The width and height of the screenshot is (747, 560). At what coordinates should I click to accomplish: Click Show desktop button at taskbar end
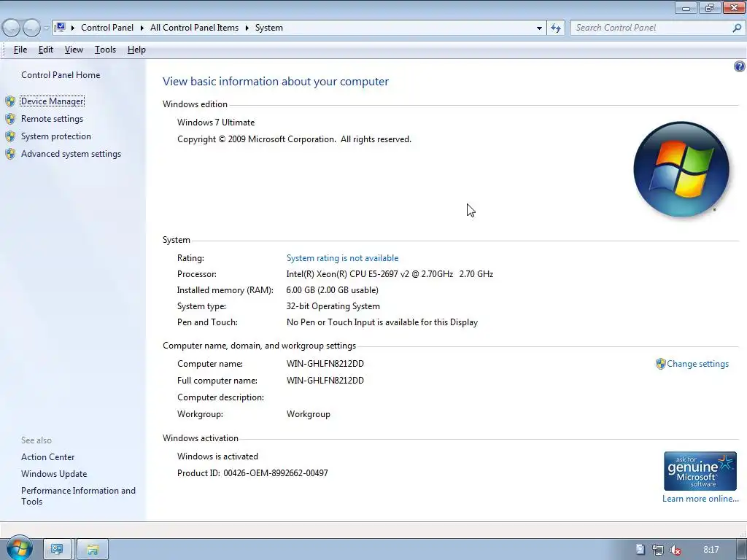[x=742, y=550]
